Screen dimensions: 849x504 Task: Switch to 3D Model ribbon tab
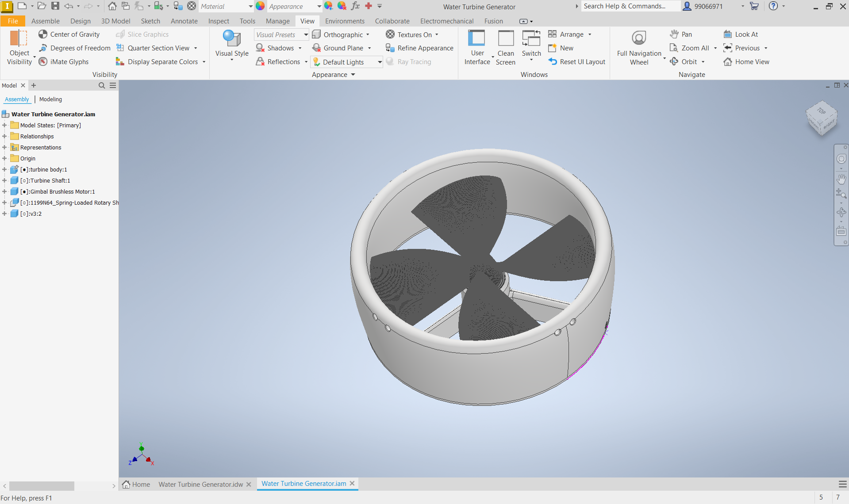coord(116,21)
